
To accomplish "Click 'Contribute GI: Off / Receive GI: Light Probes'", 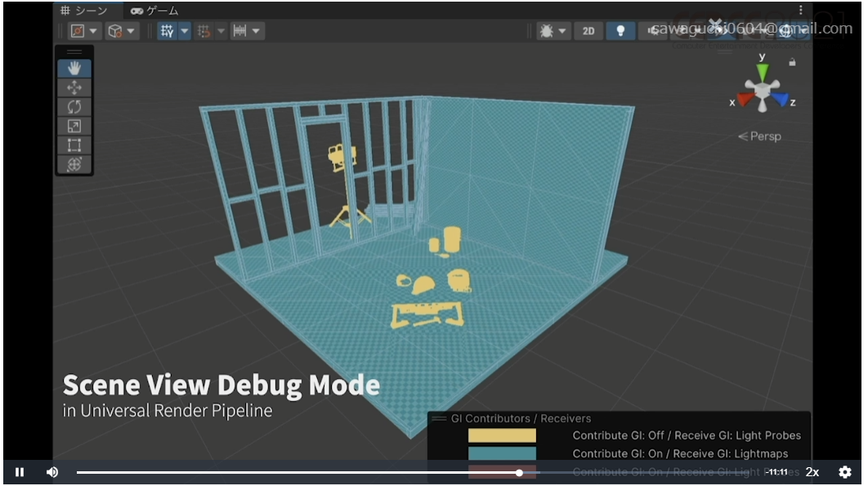I will (687, 435).
